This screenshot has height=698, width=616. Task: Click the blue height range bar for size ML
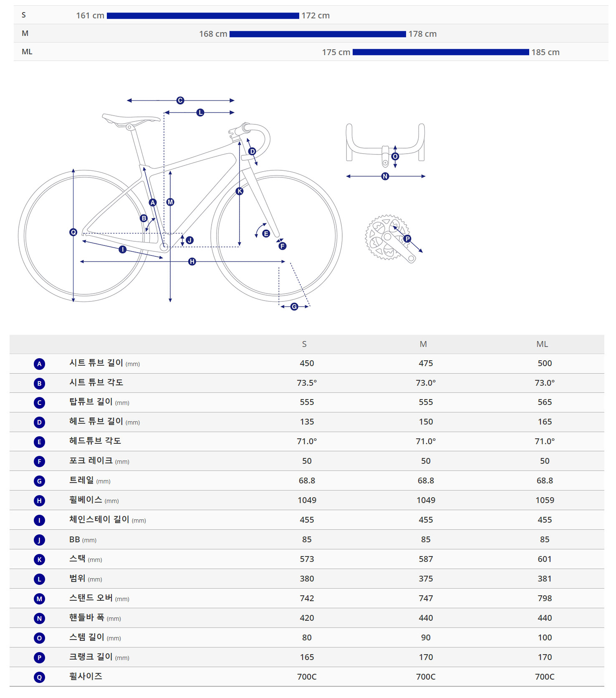pyautogui.click(x=441, y=52)
